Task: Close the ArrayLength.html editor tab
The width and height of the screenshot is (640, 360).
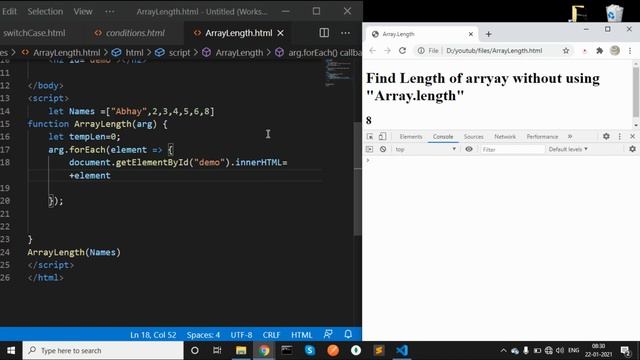Action: tap(280, 33)
